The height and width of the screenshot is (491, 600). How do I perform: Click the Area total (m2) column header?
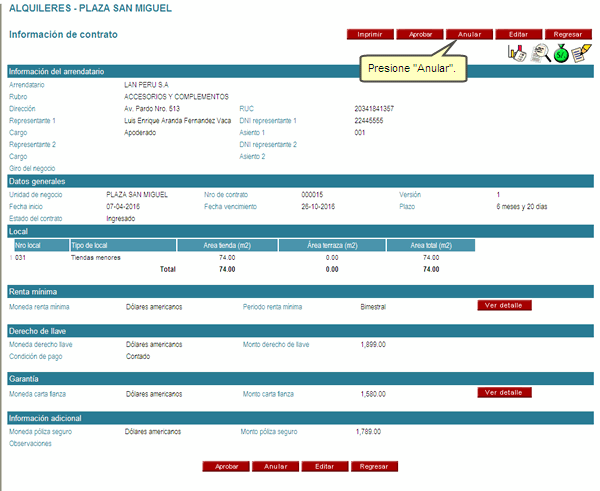pos(430,244)
